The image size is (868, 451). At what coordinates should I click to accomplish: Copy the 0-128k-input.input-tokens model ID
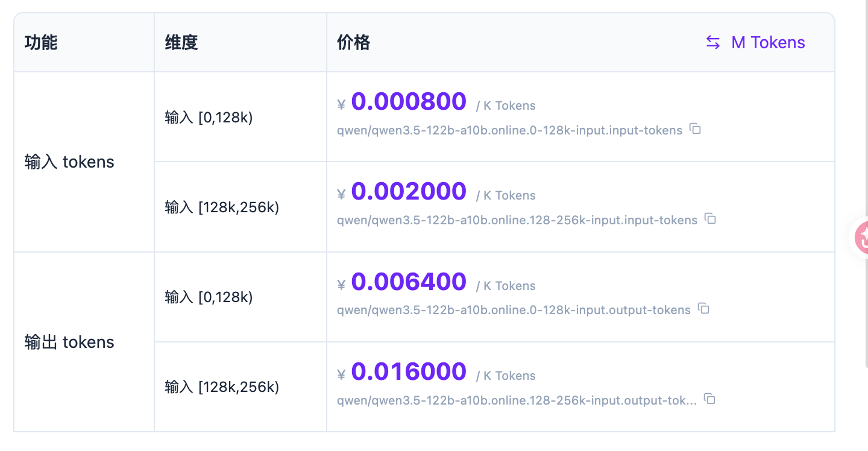[x=696, y=129]
